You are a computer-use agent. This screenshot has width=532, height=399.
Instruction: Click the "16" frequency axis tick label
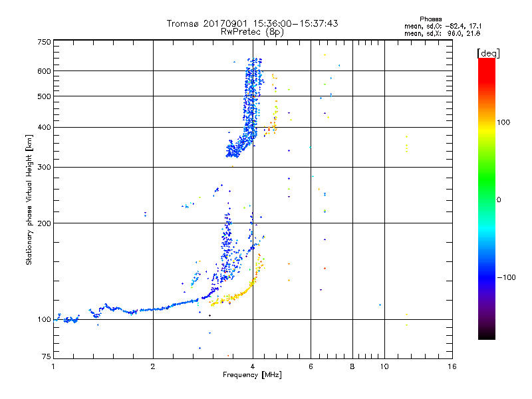tap(452, 366)
